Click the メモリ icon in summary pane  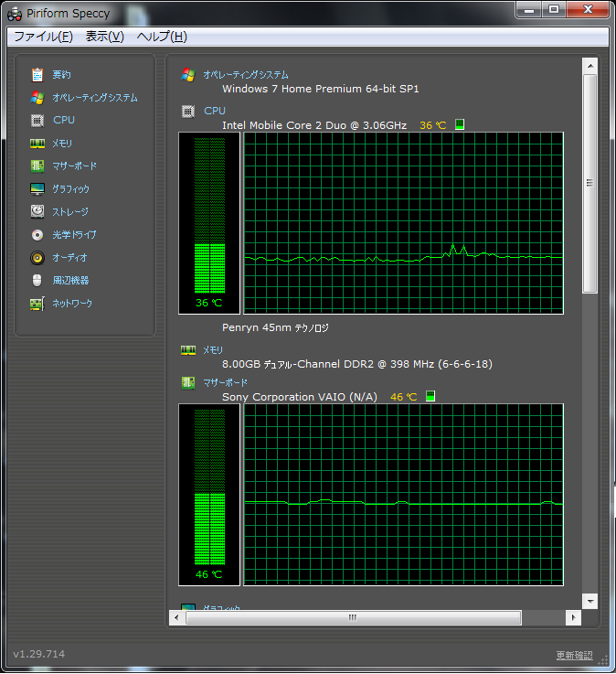tap(188, 350)
